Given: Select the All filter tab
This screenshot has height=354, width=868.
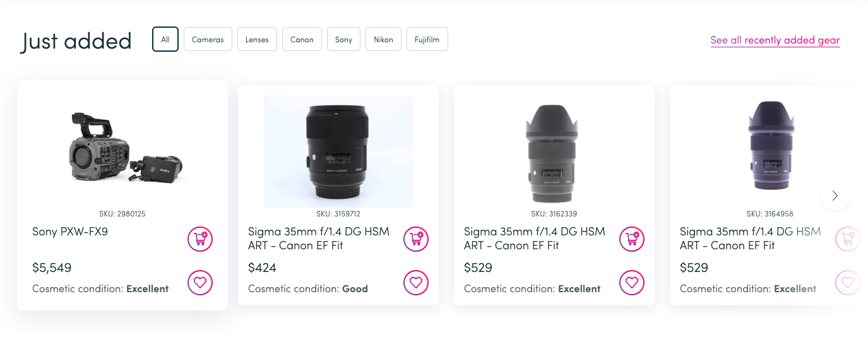Looking at the screenshot, I should pyautogui.click(x=165, y=39).
